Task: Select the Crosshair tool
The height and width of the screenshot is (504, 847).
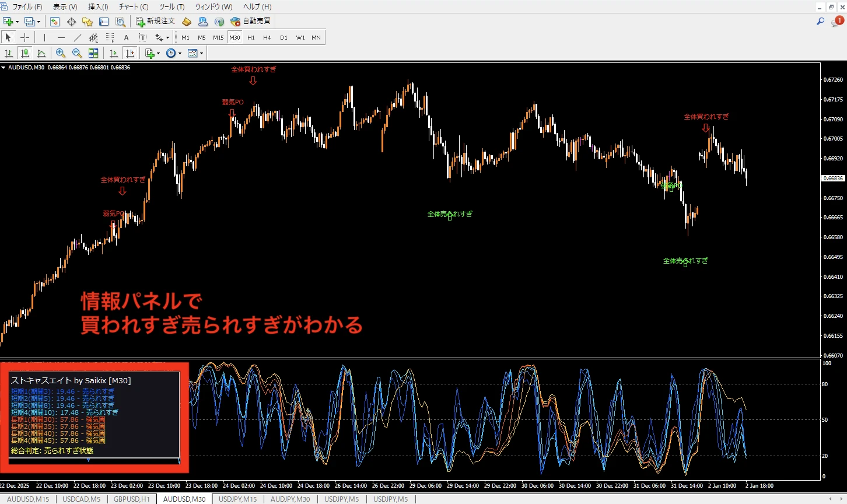Action: 25,37
